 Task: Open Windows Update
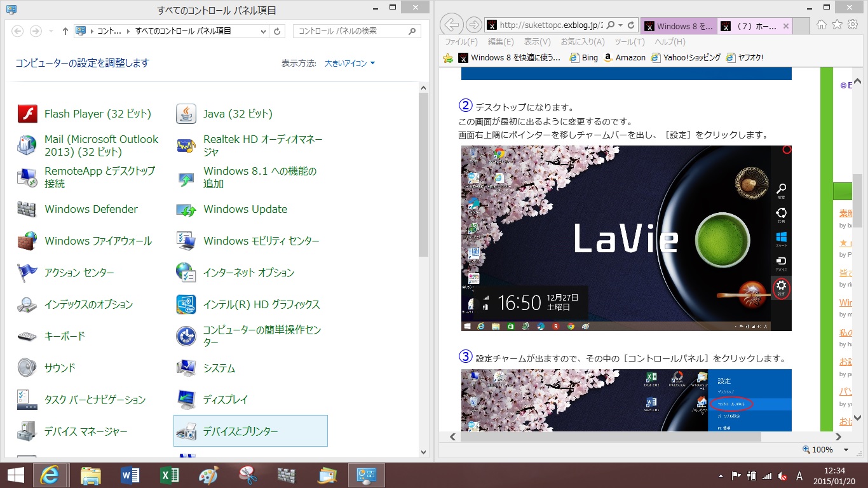232,209
